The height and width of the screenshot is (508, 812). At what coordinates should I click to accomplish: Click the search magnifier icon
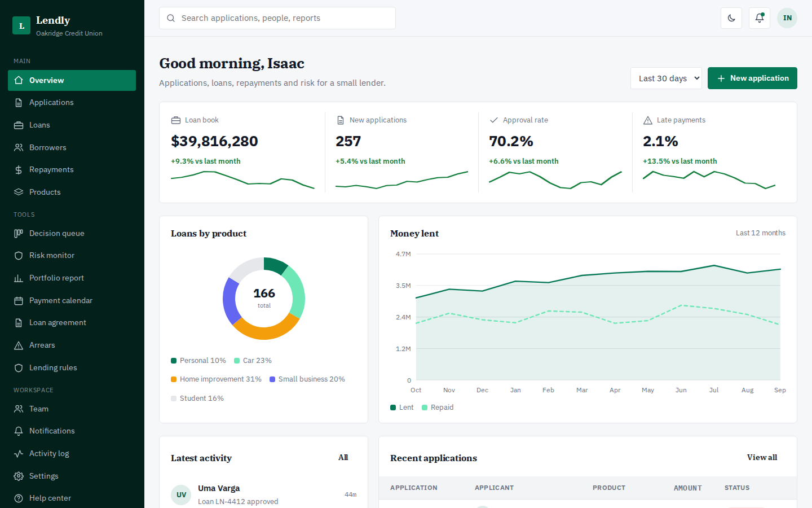tap(171, 18)
